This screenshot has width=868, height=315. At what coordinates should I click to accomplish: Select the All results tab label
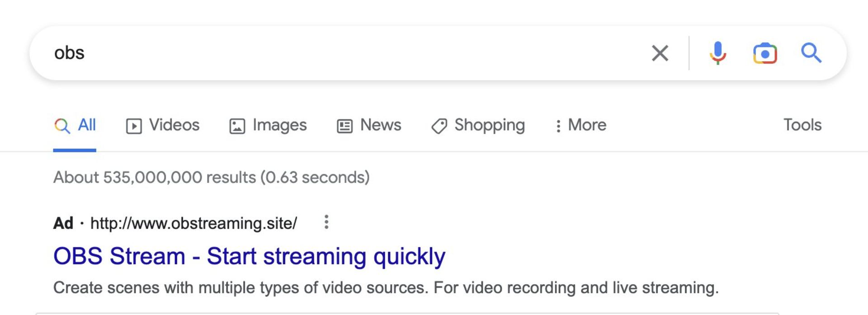coord(87,125)
